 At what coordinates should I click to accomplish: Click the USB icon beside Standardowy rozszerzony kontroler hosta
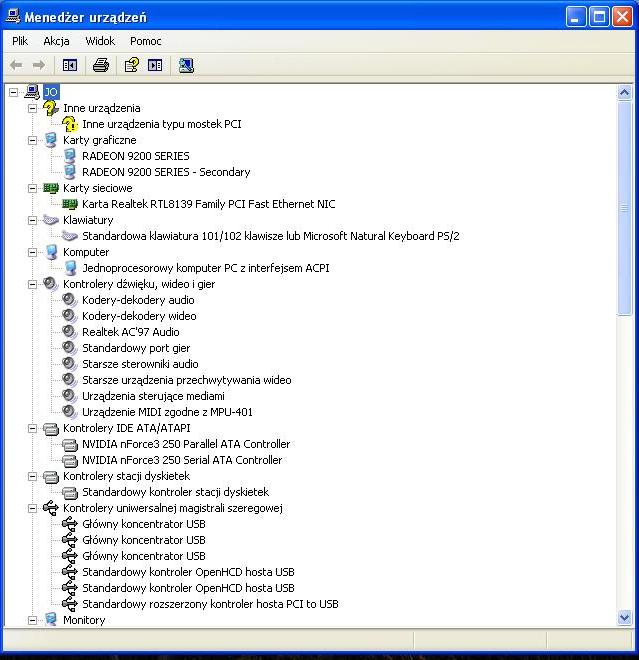70,604
